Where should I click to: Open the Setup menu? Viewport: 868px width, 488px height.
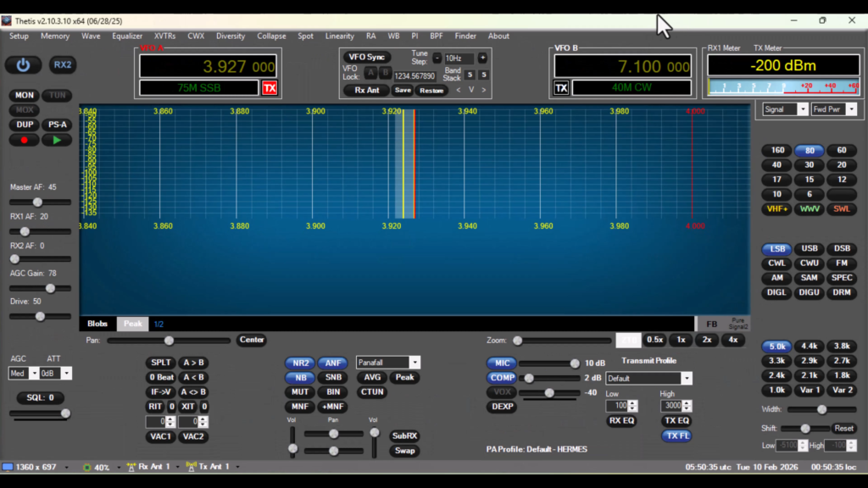(19, 36)
